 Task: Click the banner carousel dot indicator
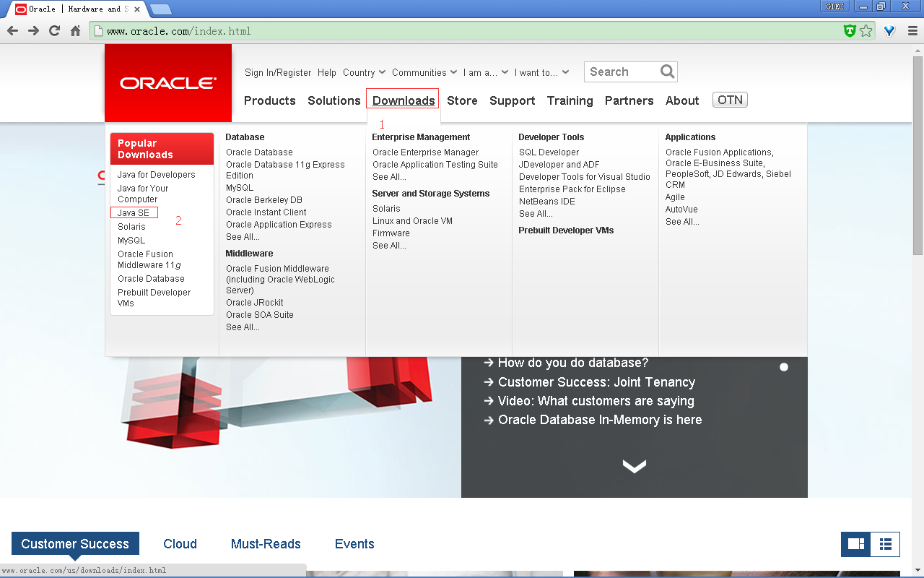tap(784, 367)
